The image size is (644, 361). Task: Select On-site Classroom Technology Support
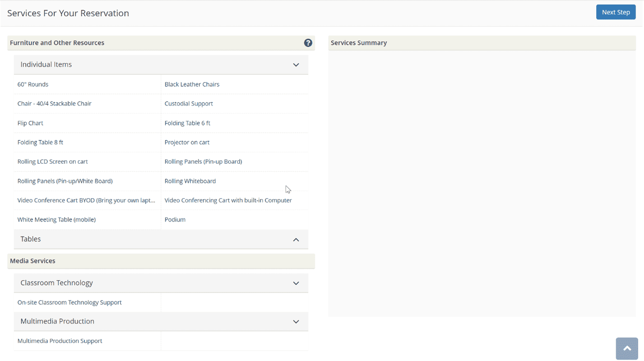(x=69, y=303)
